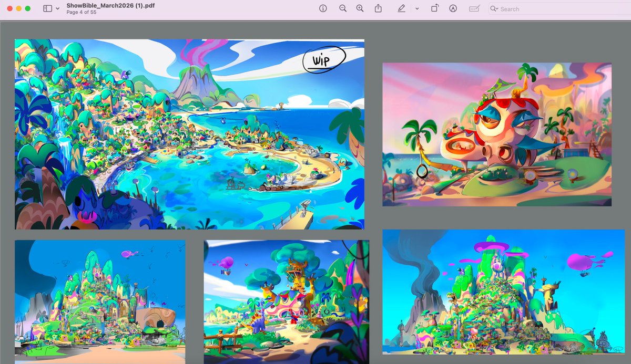Zoom in on the PDF page
The image size is (631, 364).
[x=360, y=8]
